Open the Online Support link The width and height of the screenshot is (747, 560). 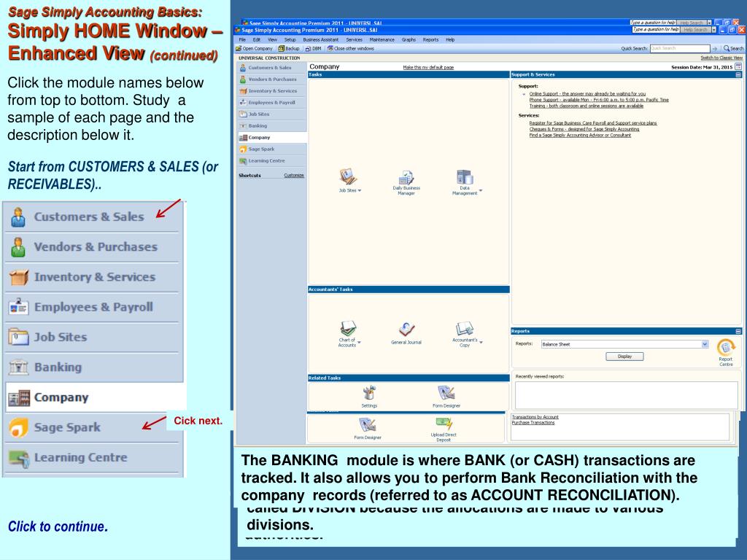point(587,94)
